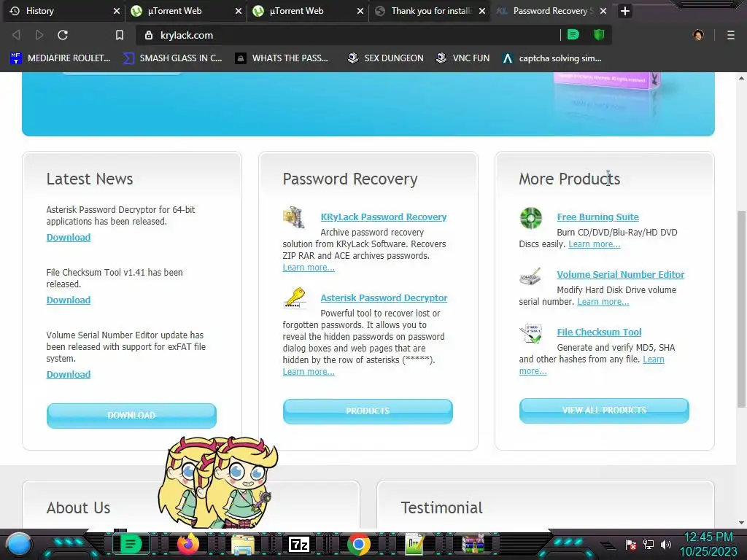Viewport: 747px width, 560px height.
Task: Close the Password Recovery tab
Action: point(603,11)
